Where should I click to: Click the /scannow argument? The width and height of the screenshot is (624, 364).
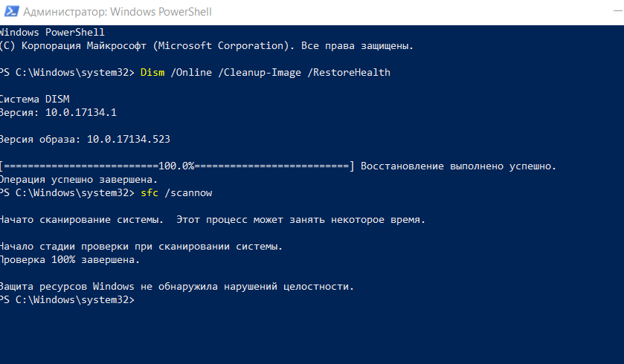[x=188, y=192]
